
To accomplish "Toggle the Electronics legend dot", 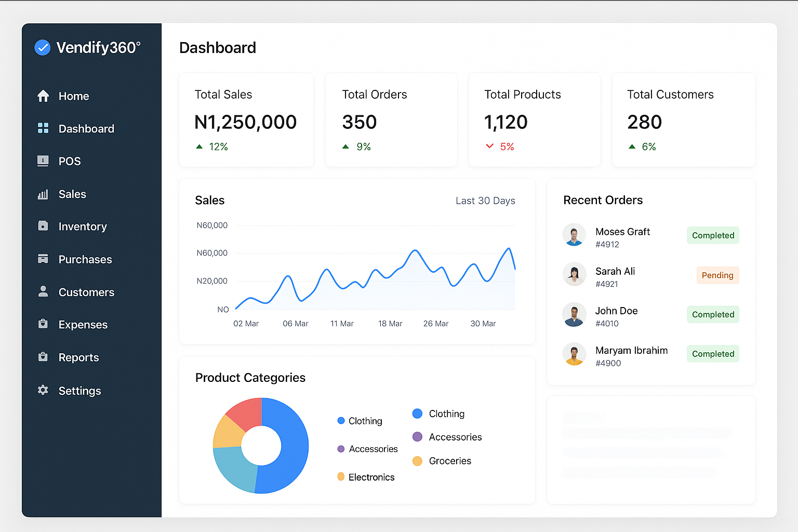I will coord(341,476).
